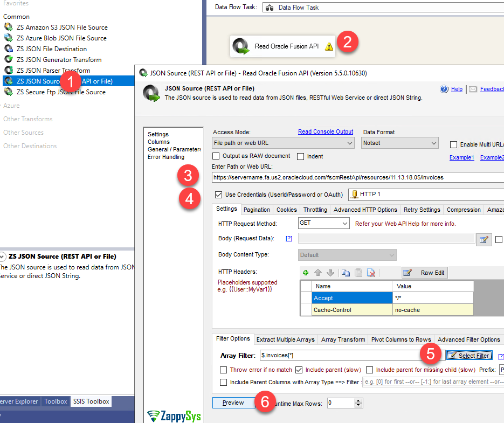Pick the ZS JSON File Destination icon
This screenshot has height=423, width=504.
point(9,48)
